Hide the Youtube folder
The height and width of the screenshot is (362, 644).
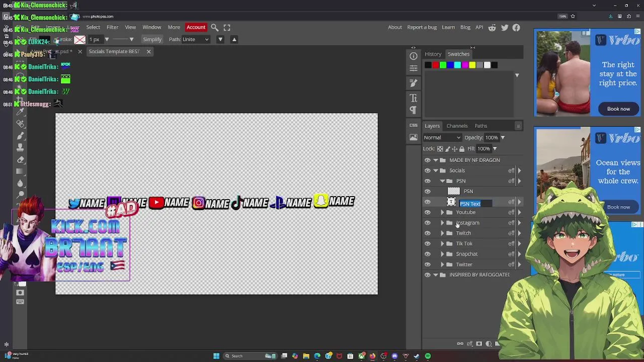pyautogui.click(x=428, y=212)
